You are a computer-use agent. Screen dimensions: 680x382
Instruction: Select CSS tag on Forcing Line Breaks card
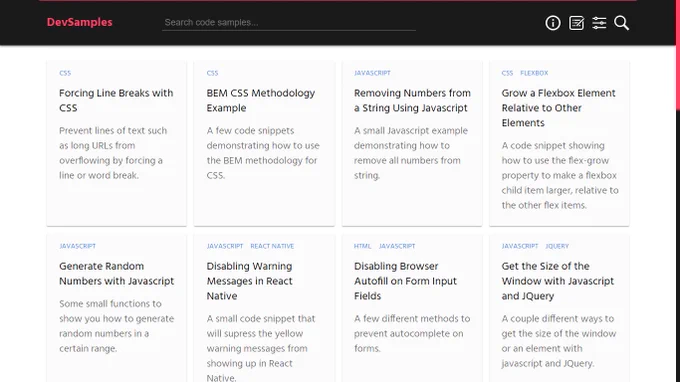pyautogui.click(x=65, y=73)
